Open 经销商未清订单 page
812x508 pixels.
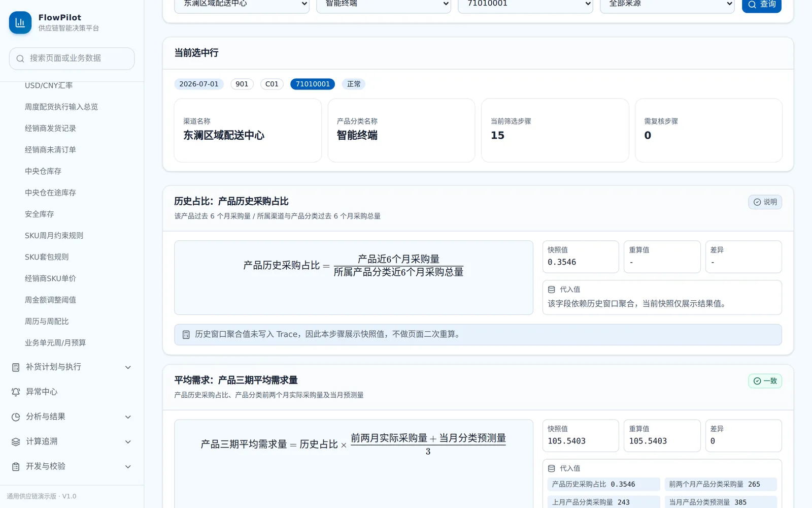coord(50,149)
